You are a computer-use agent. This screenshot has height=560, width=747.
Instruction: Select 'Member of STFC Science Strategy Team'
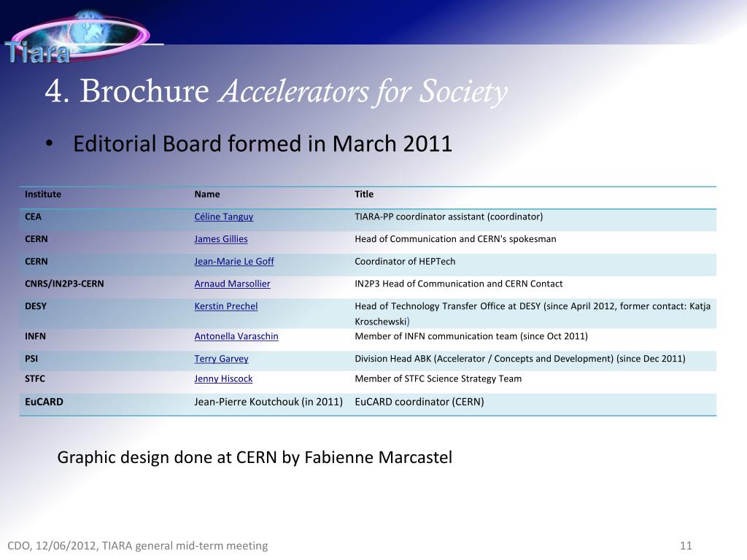click(x=438, y=378)
